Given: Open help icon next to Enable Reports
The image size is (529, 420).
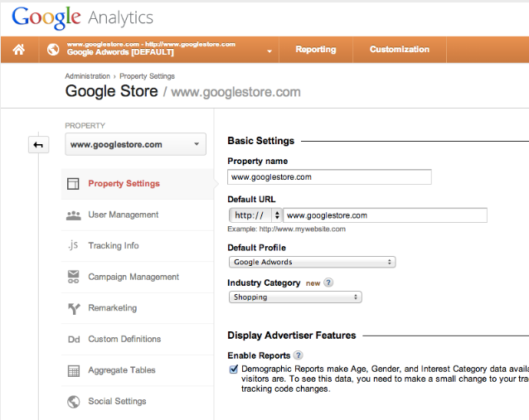Looking at the screenshot, I should click(x=298, y=355).
